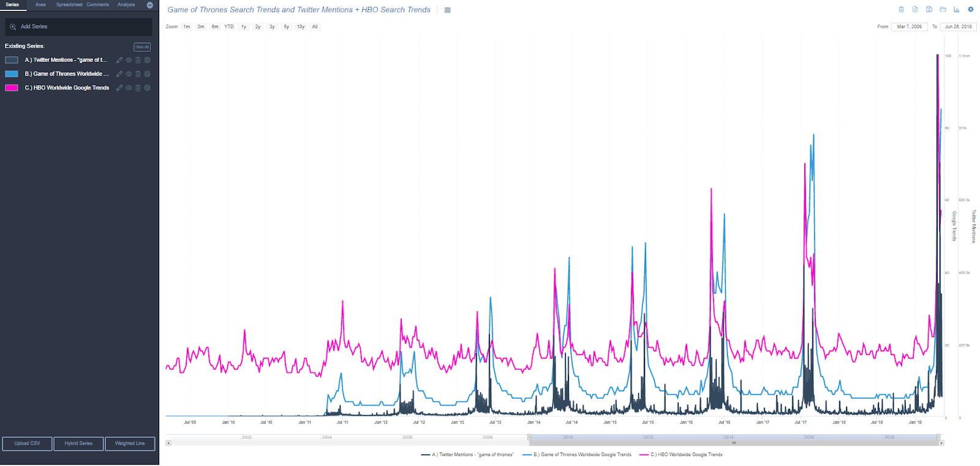Open magenta swatch for HBO Worldwide series
980x466 pixels.
(x=12, y=88)
